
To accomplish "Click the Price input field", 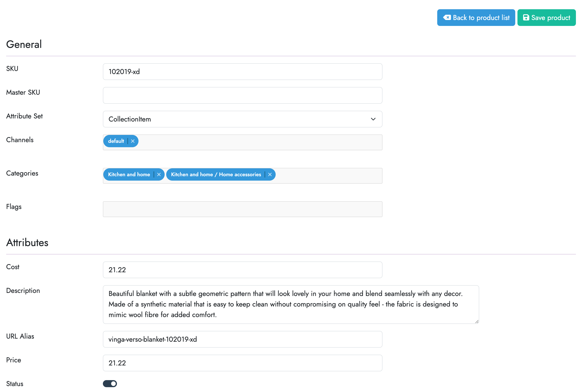I will click(242, 363).
